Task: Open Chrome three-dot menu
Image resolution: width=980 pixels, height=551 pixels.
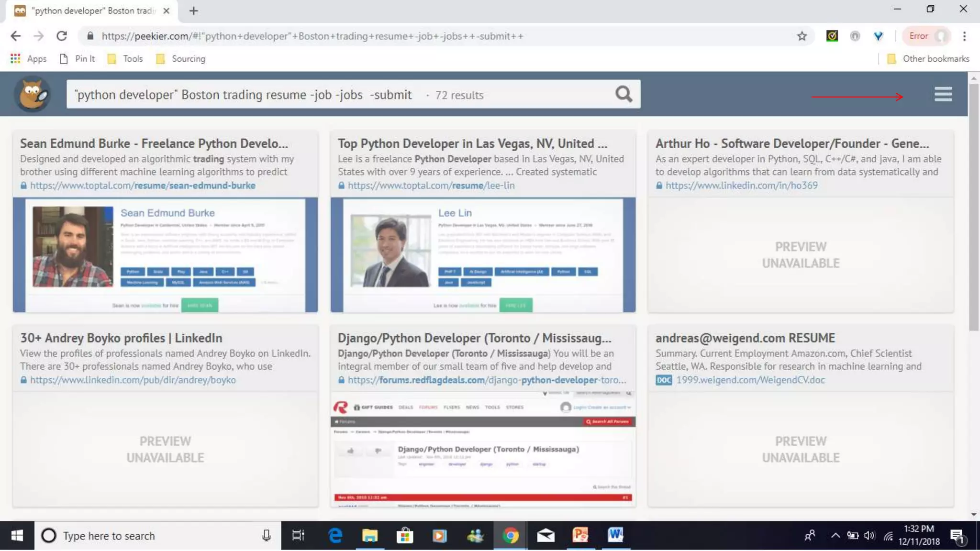Action: coord(964,36)
